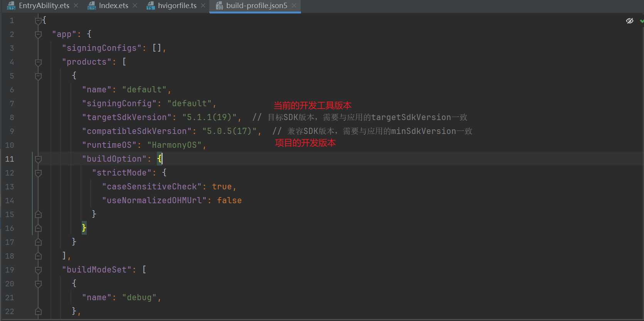Viewport: 644px width, 321px height.
Task: Collapse the "buildModeSet" array on line 19
Action: [38, 270]
